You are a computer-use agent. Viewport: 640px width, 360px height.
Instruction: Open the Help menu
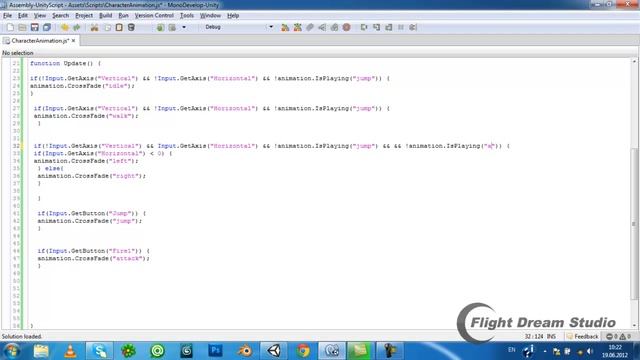(233, 16)
